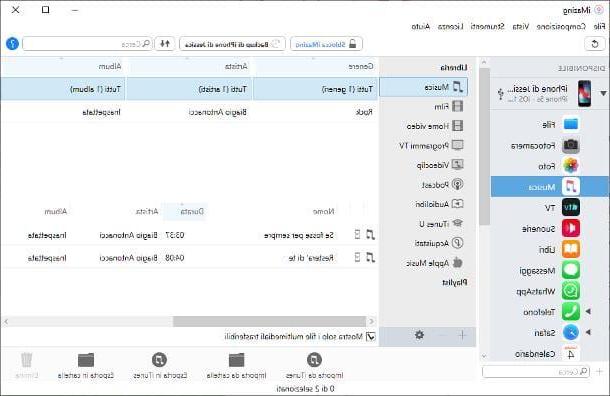Viewport: 610px width, 396px height.
Task: Expand the Telefono item disclosure triangle
Action: [588, 312]
